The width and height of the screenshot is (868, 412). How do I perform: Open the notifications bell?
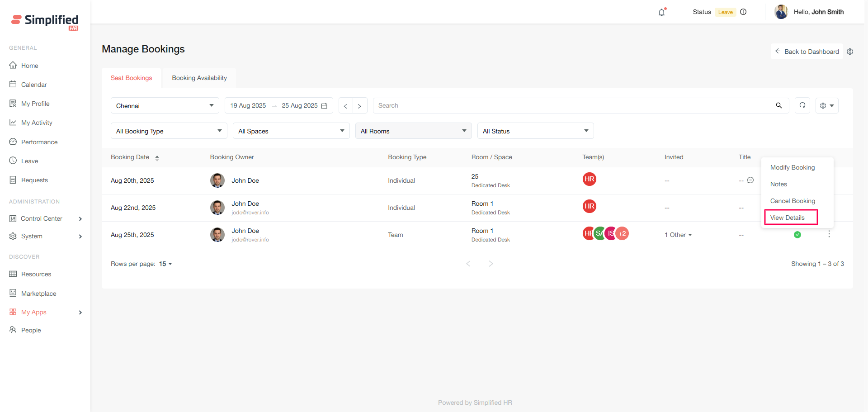661,12
